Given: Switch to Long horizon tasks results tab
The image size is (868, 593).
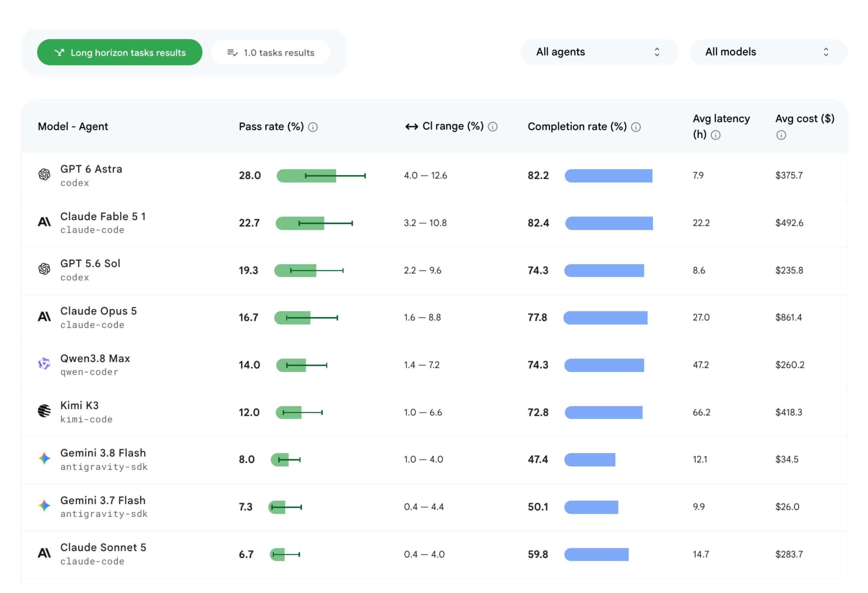Looking at the screenshot, I should click(x=119, y=52).
